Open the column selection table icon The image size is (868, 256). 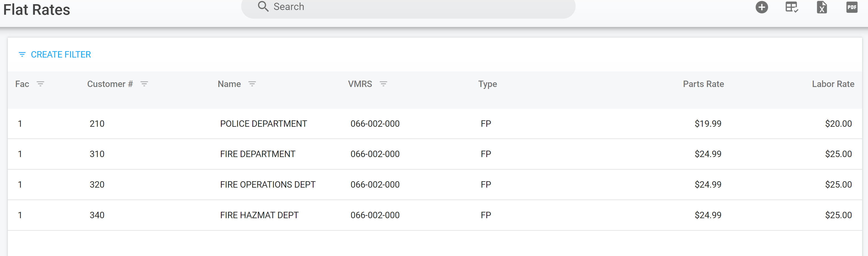click(x=791, y=7)
